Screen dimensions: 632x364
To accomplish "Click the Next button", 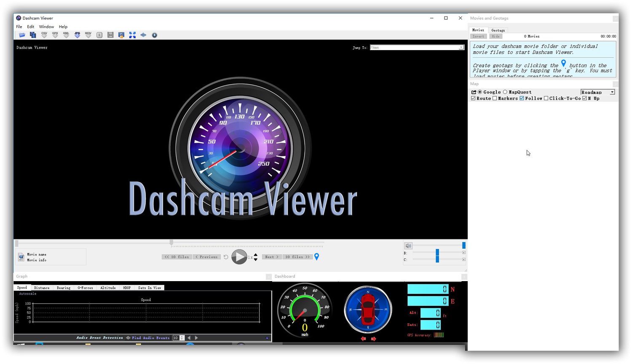I will pyautogui.click(x=272, y=257).
